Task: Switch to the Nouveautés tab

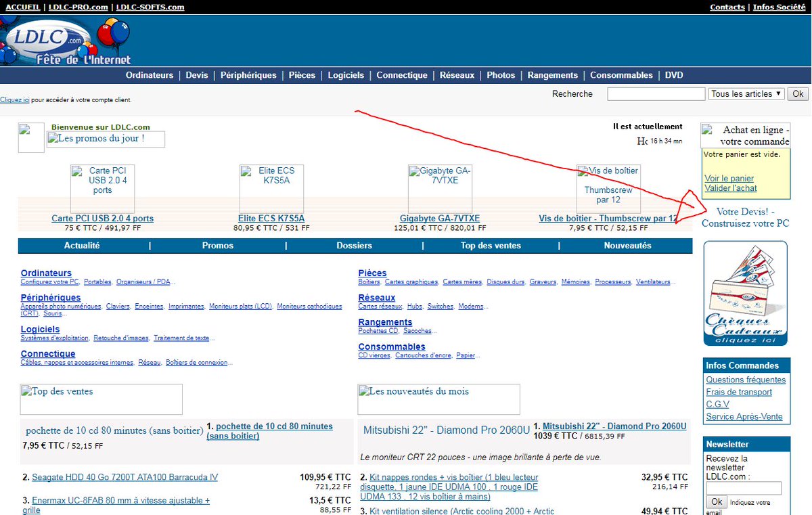Action: pos(627,246)
